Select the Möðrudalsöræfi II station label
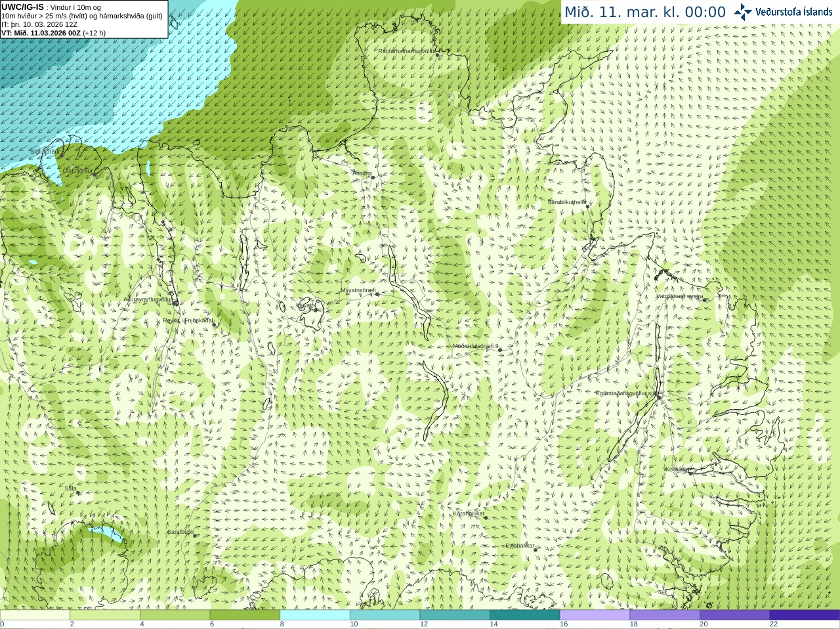The height and width of the screenshot is (629, 840). click(x=476, y=346)
